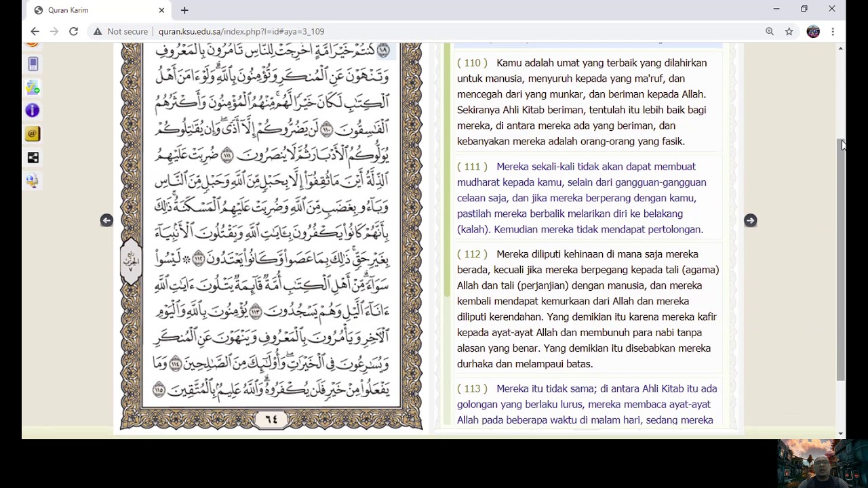The height and width of the screenshot is (488, 868).
Task: Click the page scrollbar up arrow
Action: [841, 48]
